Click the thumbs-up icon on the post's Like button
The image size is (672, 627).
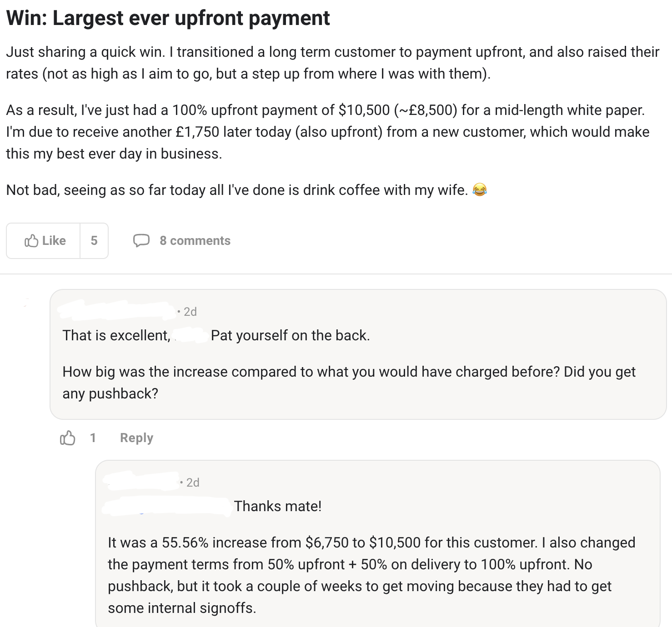(31, 241)
